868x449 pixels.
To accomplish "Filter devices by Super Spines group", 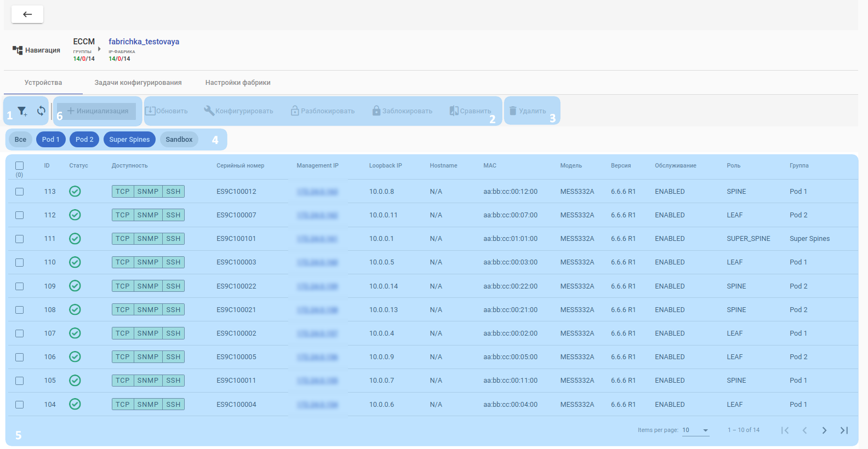I will coord(129,140).
